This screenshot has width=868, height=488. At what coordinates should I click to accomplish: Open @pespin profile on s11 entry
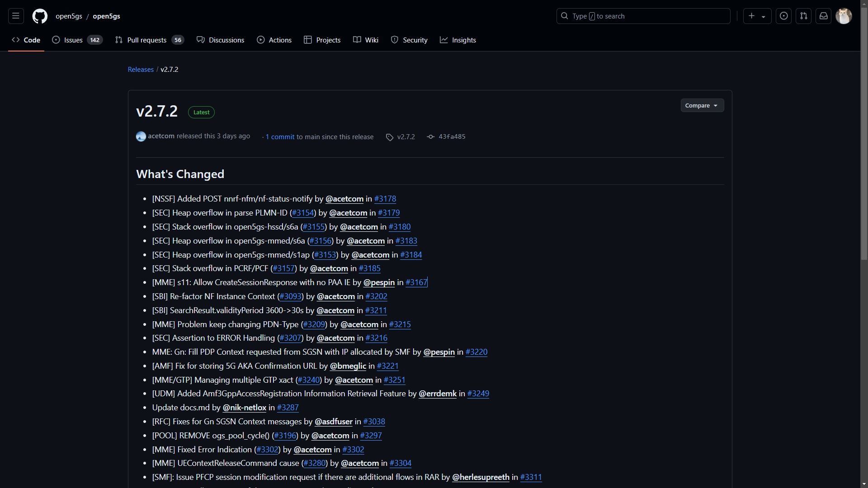(x=379, y=282)
